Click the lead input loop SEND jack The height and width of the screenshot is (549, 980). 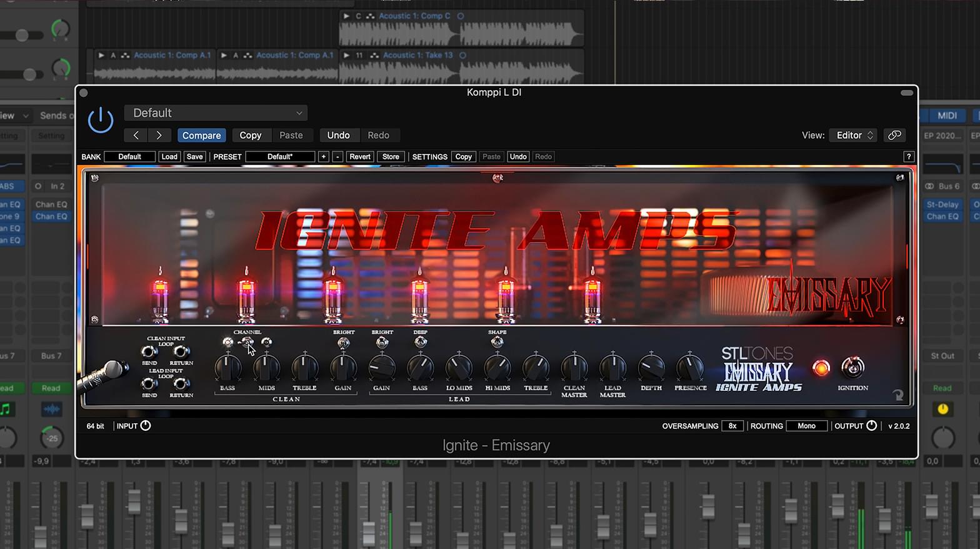point(149,384)
